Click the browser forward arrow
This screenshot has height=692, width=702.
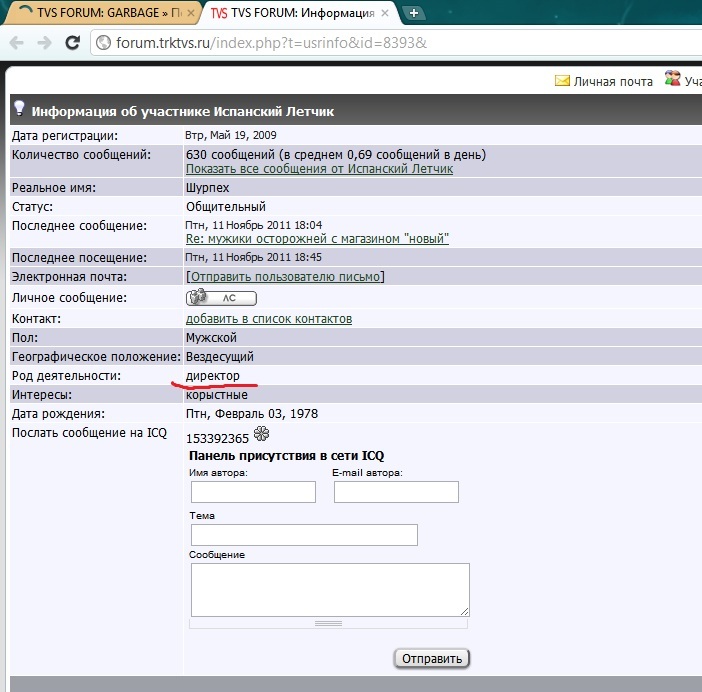(44, 43)
